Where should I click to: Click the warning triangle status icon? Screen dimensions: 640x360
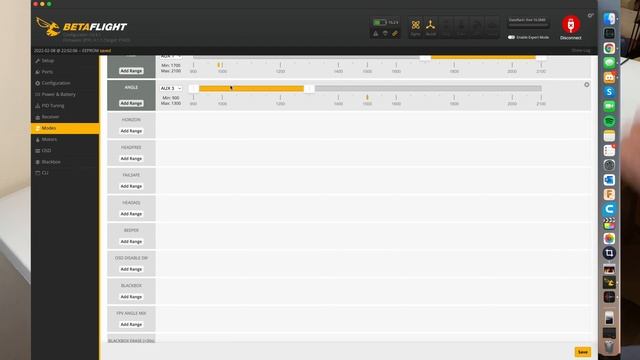pos(376,33)
